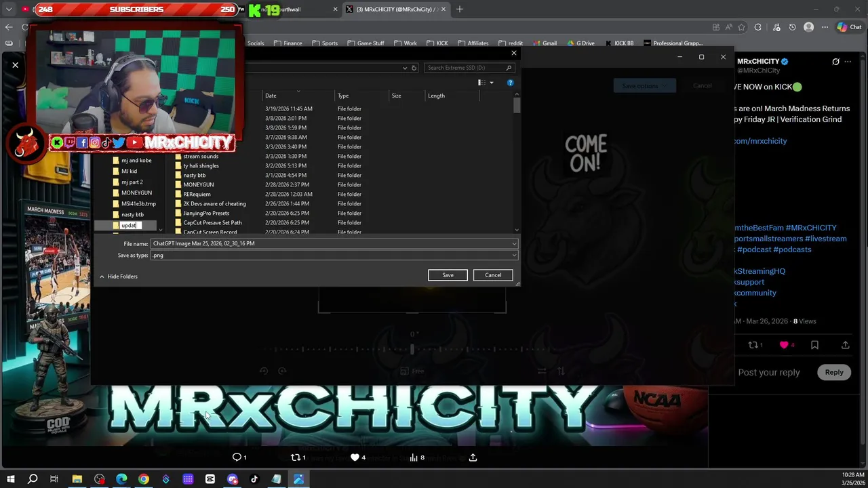
Task: Open the Windows Start menu
Action: point(10,479)
